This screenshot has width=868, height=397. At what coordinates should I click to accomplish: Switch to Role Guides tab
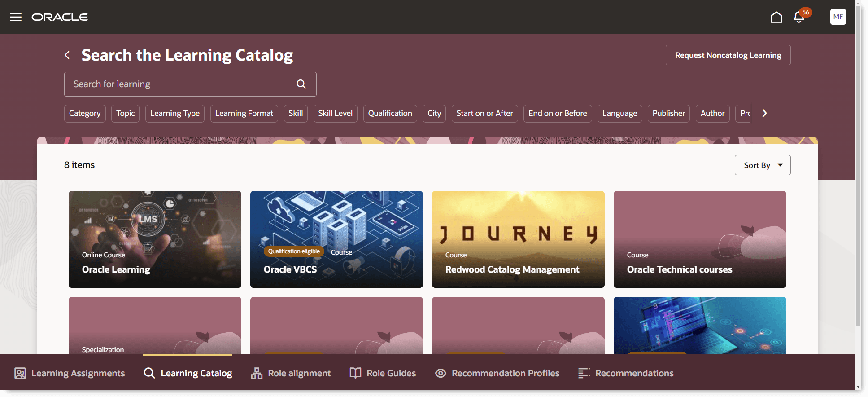click(x=383, y=373)
